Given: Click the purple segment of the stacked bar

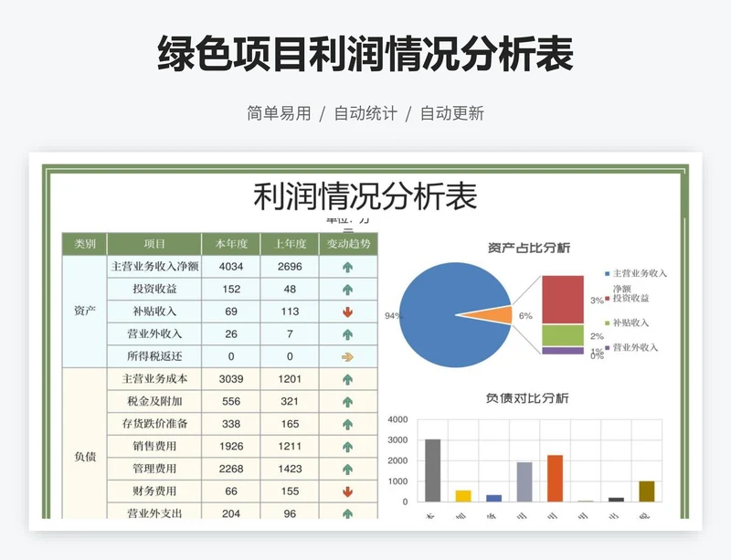Looking at the screenshot, I should (x=563, y=351).
